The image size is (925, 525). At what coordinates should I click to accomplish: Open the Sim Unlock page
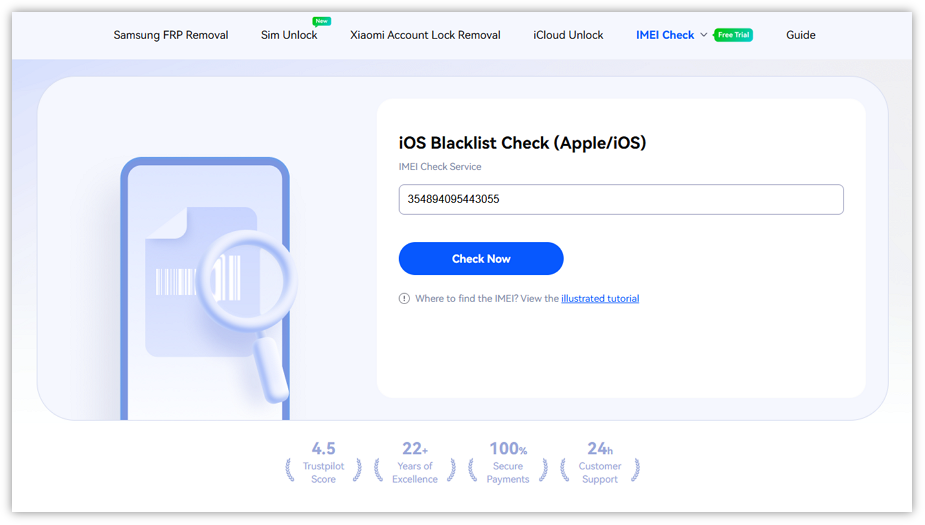289,35
